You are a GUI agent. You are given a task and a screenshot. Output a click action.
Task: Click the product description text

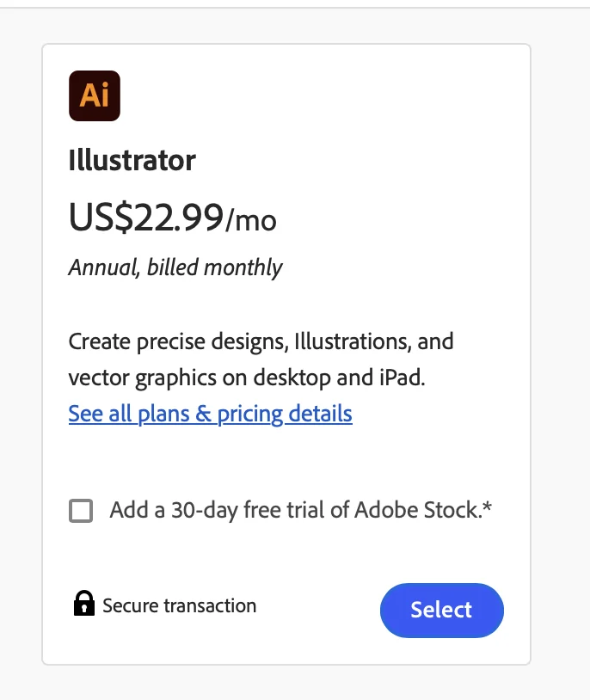click(x=261, y=359)
